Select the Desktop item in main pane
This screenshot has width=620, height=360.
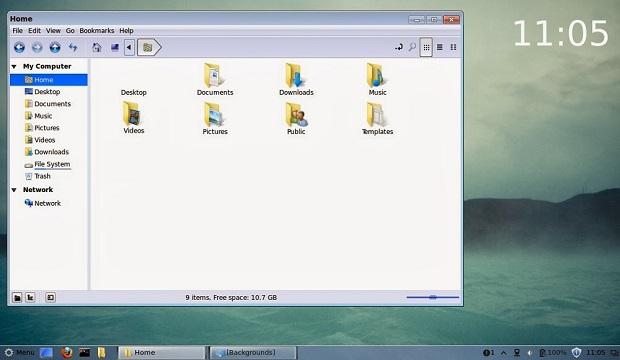(x=134, y=92)
